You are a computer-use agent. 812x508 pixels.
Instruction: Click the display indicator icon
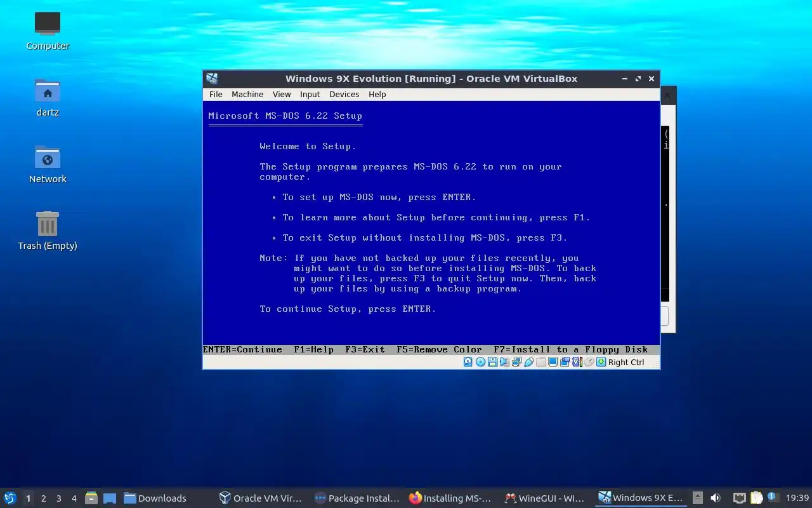(x=553, y=362)
